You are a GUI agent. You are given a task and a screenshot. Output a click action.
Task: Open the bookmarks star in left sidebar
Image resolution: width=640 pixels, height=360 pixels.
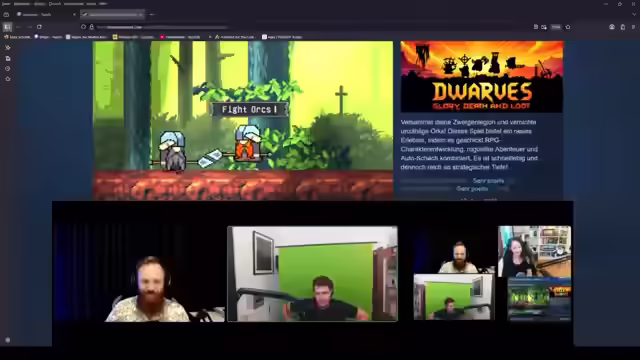pyautogui.click(x=7, y=79)
